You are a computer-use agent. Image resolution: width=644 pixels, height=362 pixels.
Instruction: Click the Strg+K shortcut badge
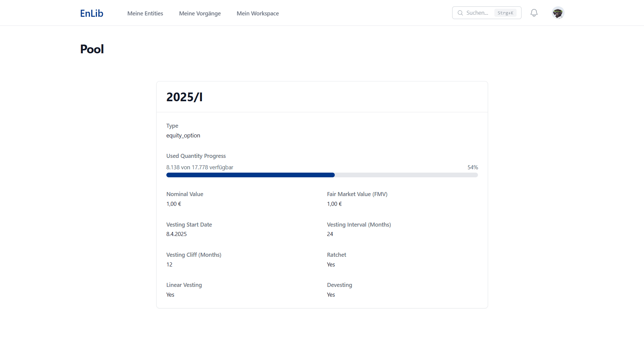pyautogui.click(x=505, y=13)
